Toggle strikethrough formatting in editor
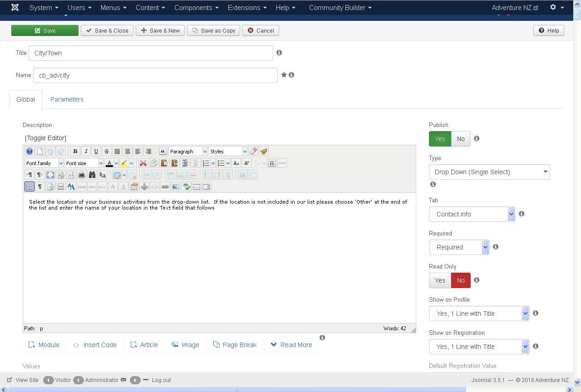 pos(107,151)
